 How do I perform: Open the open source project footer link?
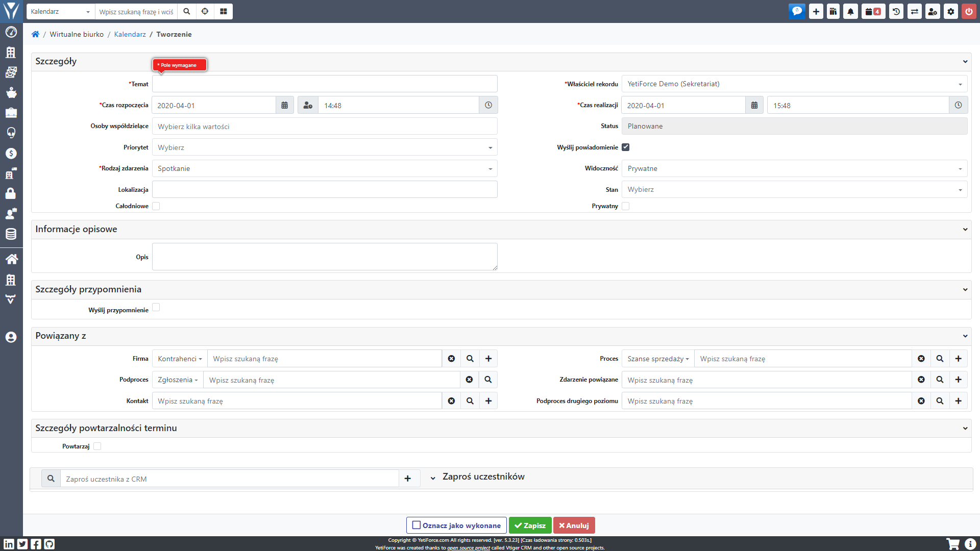click(469, 548)
